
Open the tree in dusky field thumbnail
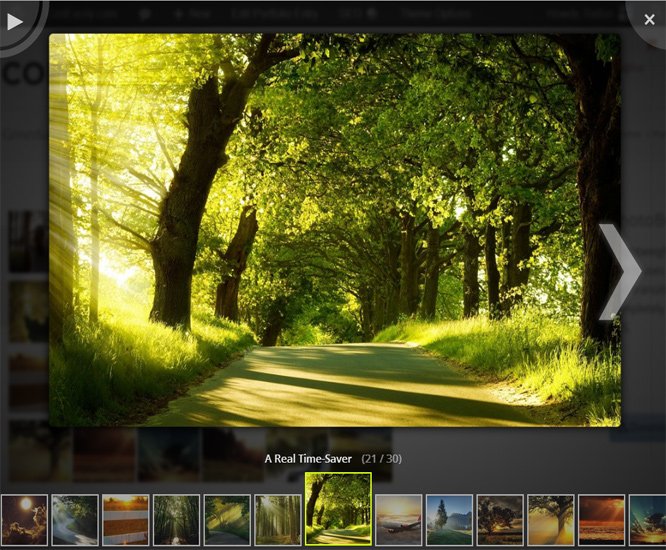coord(500,520)
